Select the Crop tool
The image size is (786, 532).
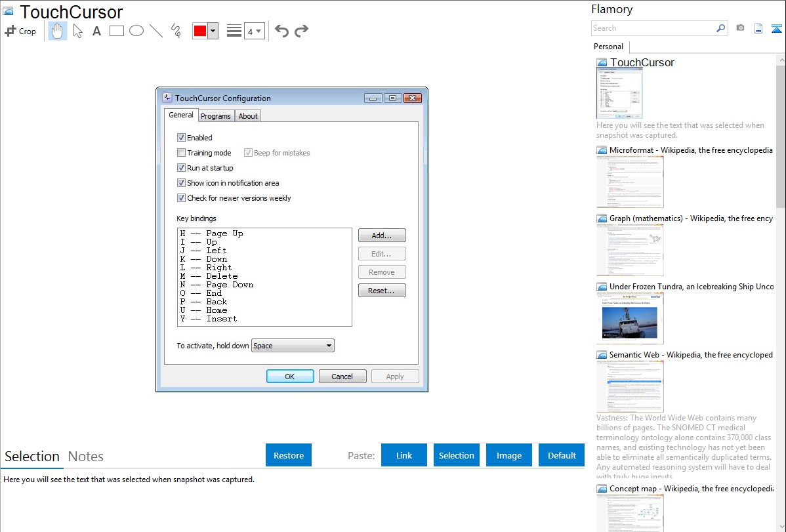[20, 31]
